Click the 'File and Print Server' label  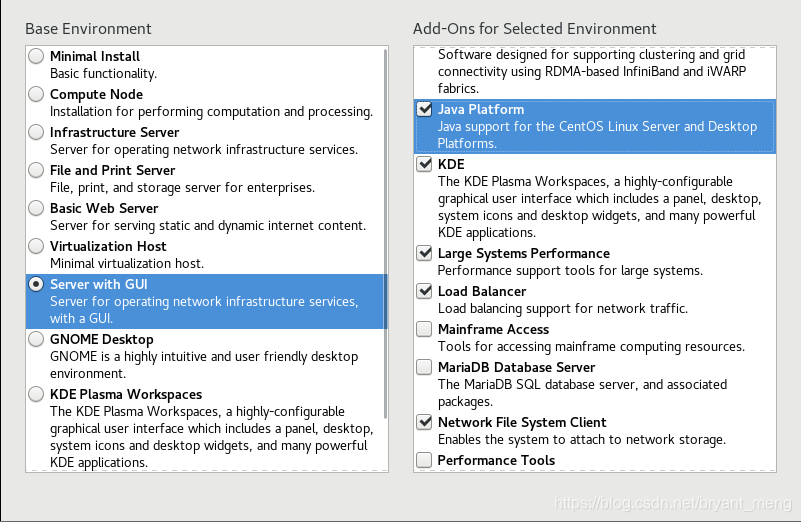[x=112, y=170]
